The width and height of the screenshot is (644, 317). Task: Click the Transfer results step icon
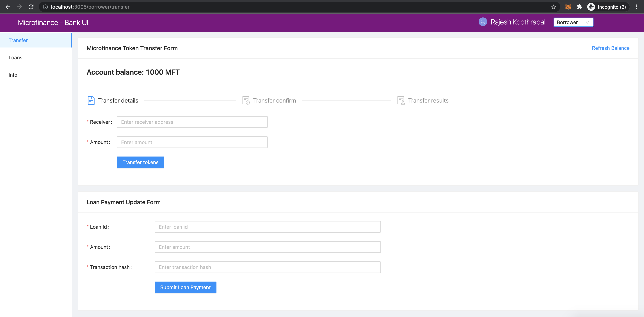point(401,100)
